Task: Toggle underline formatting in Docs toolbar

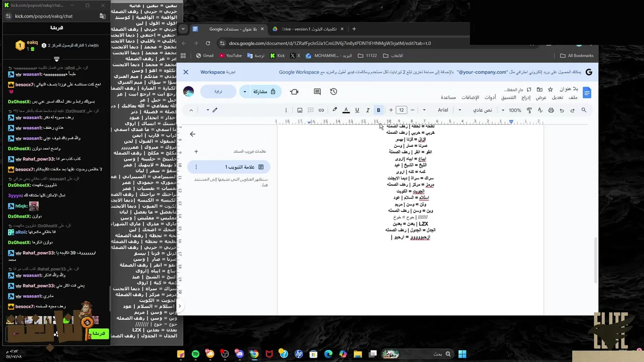Action: pos(357,110)
